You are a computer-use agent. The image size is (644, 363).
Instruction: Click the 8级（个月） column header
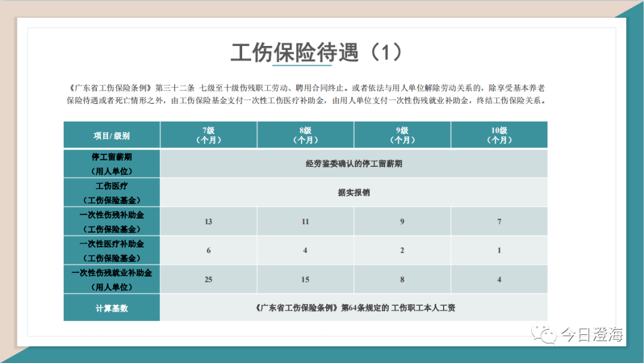tap(305, 135)
